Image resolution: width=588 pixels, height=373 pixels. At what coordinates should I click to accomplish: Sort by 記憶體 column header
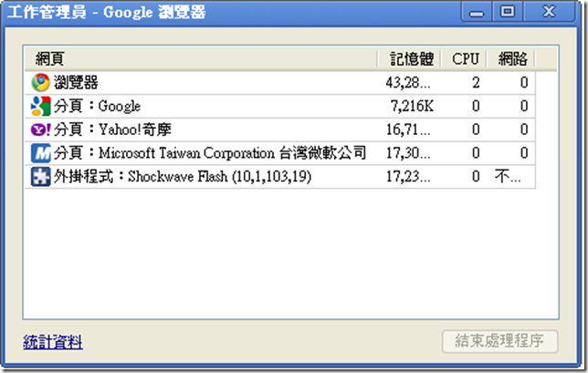(409, 58)
